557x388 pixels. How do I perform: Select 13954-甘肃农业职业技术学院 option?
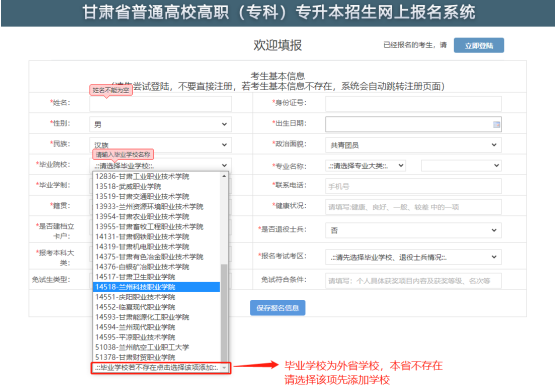pos(156,216)
